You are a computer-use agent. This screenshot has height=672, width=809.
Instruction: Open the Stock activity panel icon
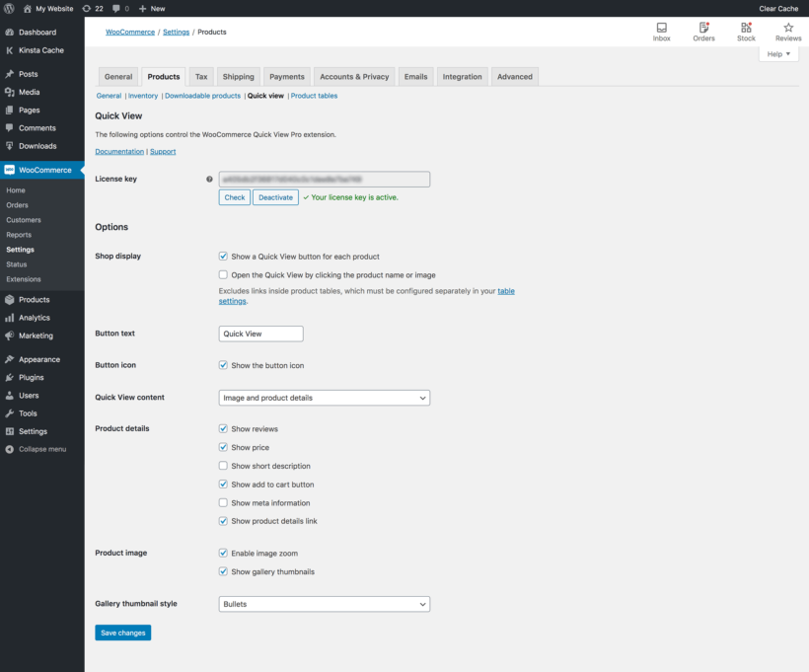pyautogui.click(x=746, y=28)
